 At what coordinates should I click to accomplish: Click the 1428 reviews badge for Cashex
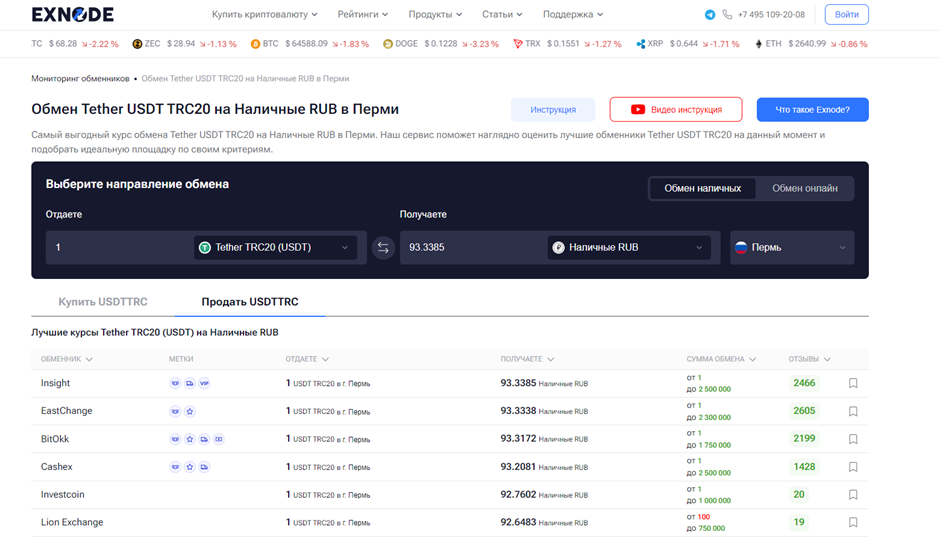click(804, 467)
